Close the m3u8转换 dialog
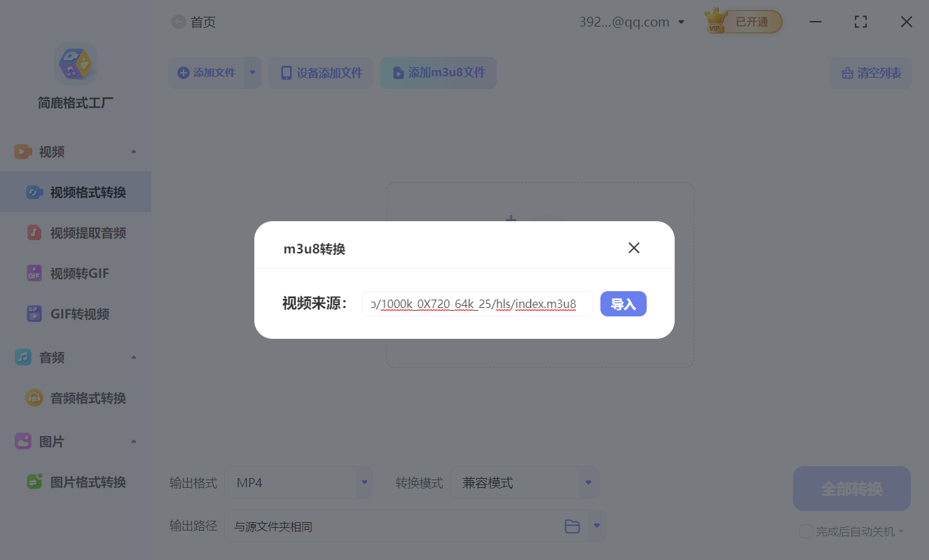The height and width of the screenshot is (560, 929). 634,248
